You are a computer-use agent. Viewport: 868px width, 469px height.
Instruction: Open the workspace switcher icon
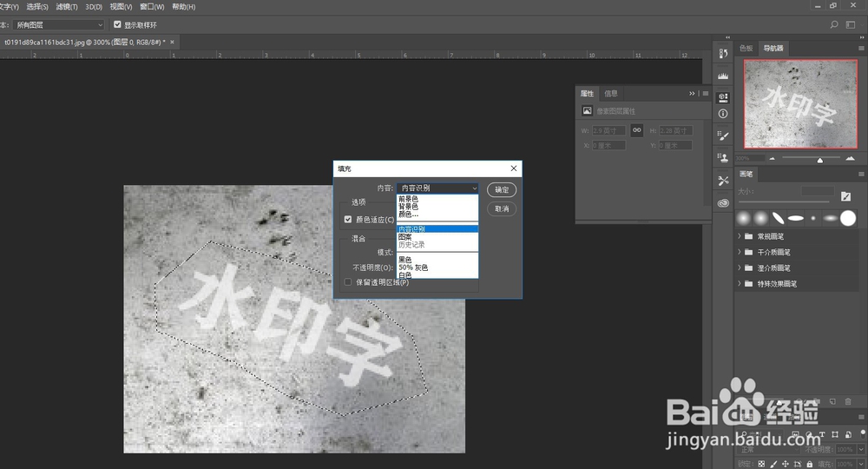[x=851, y=25]
